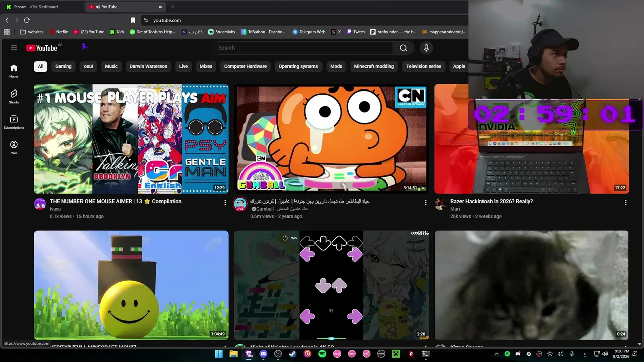
Task: Open Spotify from the taskbar
Action: [x=322, y=354]
